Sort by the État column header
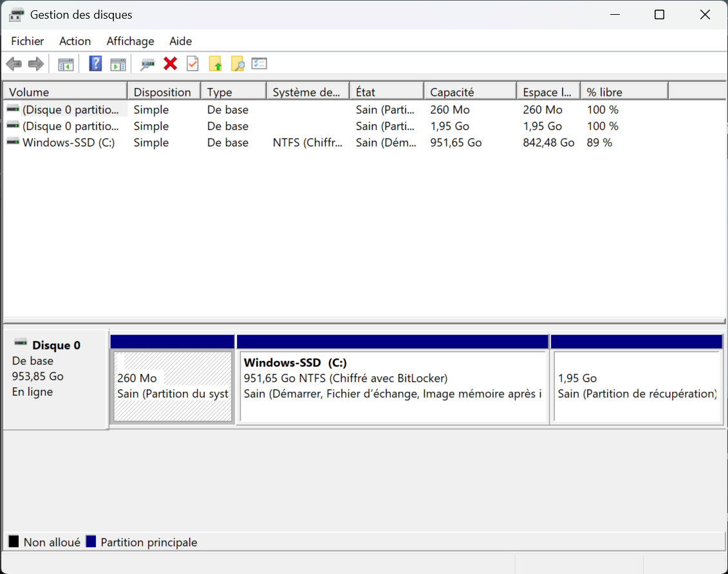 [x=387, y=91]
